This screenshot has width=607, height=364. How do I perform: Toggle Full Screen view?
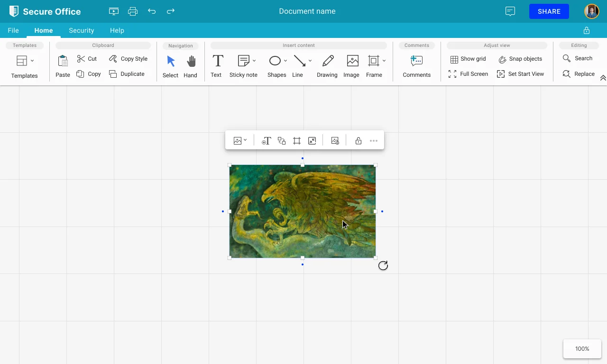468,74
